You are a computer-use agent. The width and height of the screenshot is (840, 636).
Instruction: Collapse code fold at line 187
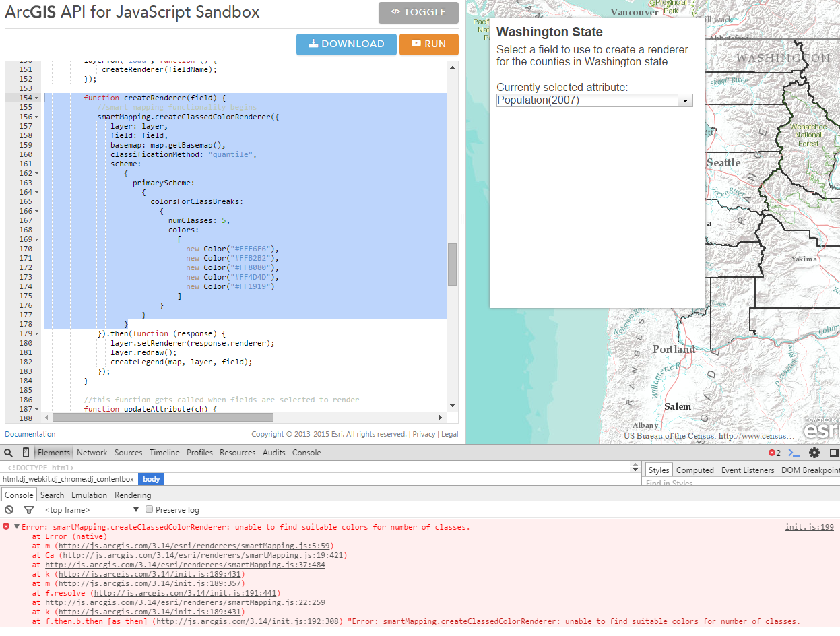(x=36, y=410)
